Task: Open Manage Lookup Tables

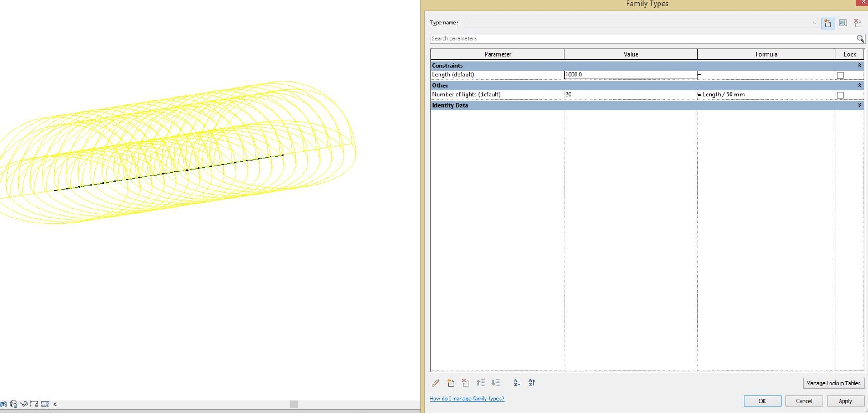Action: (833, 383)
